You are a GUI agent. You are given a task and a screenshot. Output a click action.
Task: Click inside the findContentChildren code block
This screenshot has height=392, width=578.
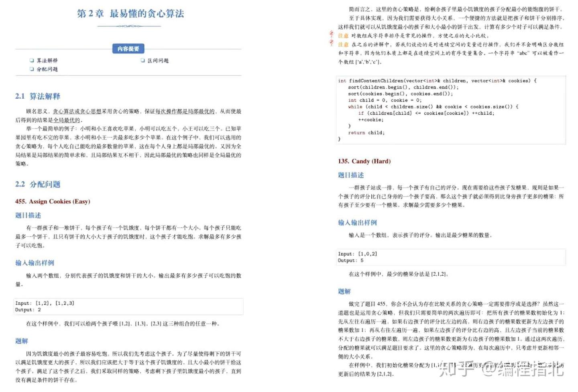coord(451,110)
